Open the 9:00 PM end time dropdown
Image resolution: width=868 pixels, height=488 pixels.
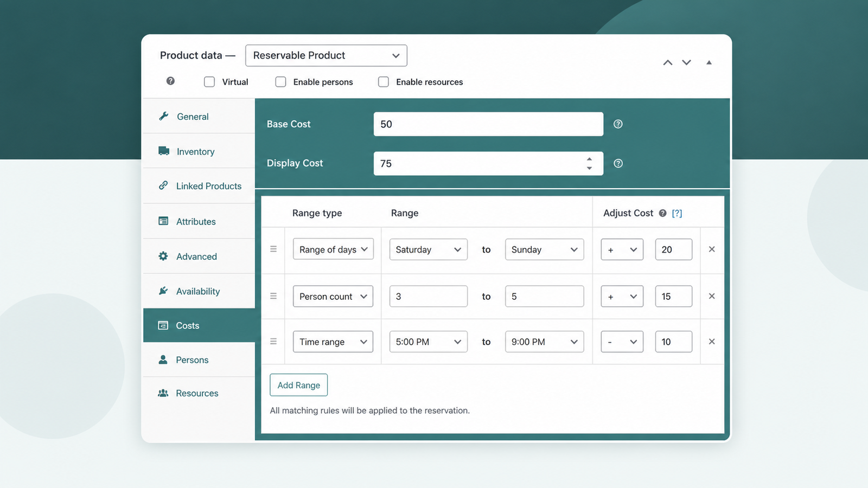(544, 342)
